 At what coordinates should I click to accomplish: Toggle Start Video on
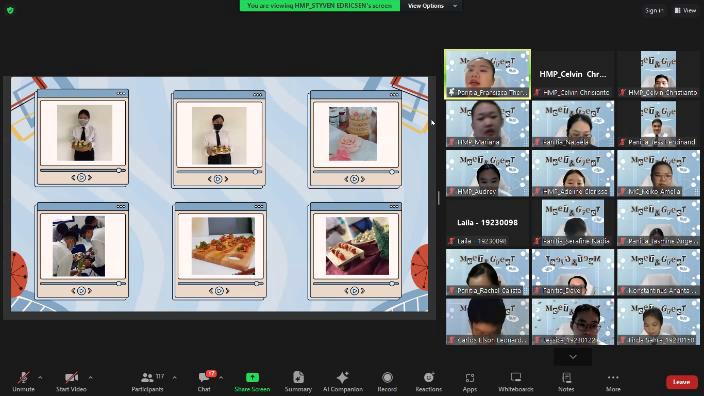[71, 382]
